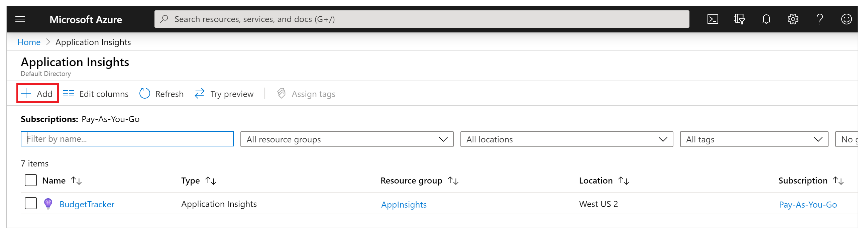Expand All tags dropdown

click(754, 139)
